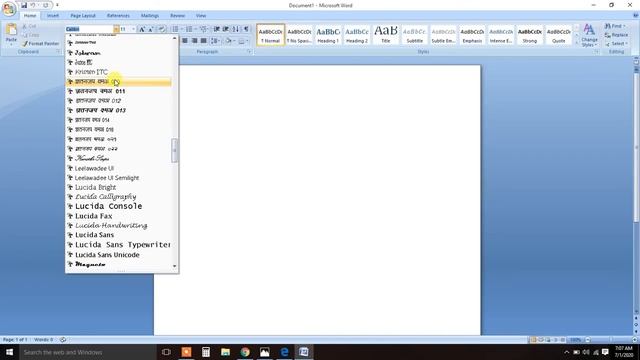Switch to the Mailings tab
Viewport: 640px width, 360px height.
click(150, 16)
